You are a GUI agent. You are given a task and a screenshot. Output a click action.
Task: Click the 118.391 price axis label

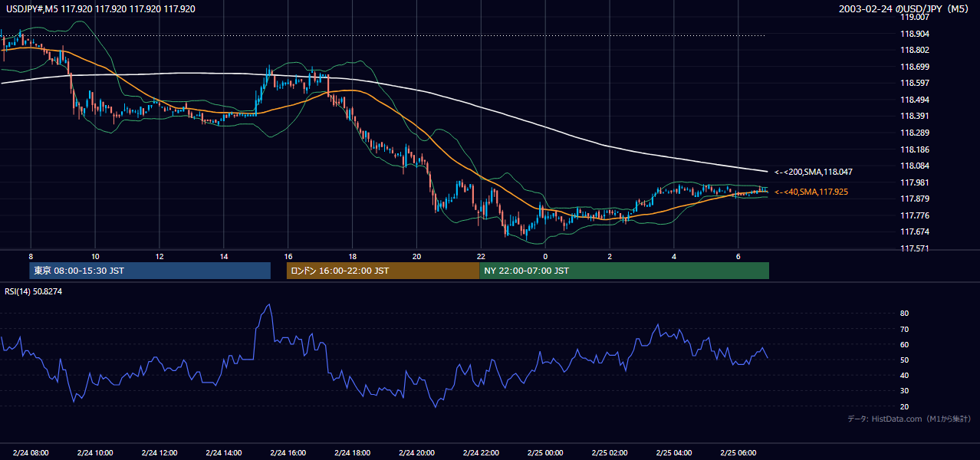click(915, 116)
